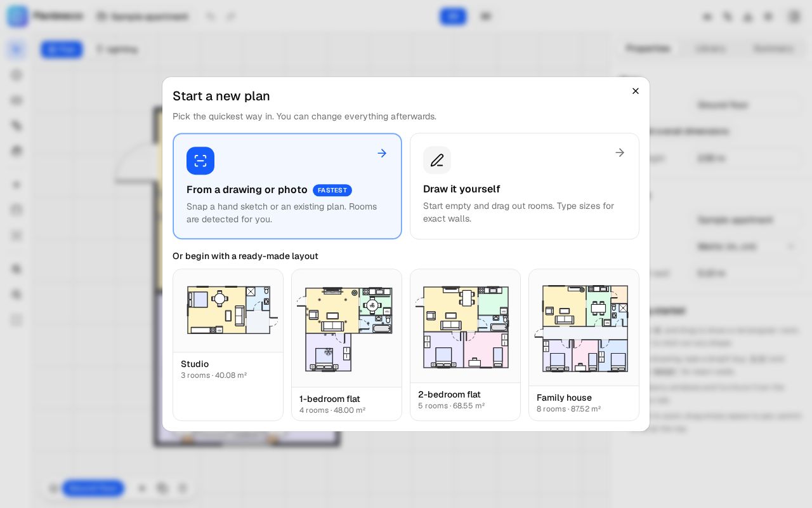The image size is (812, 508).
Task: Choose the "From a drawing or photo" title
Action: pos(247,190)
